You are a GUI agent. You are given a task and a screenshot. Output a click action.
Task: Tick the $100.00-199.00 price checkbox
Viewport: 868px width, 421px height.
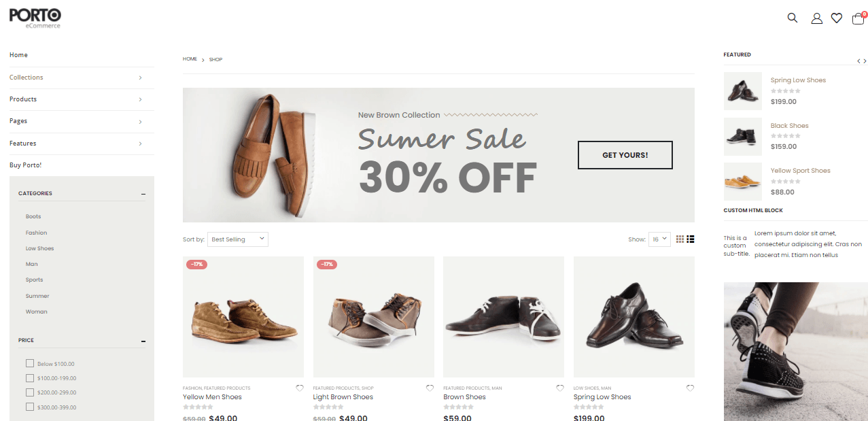(30, 378)
